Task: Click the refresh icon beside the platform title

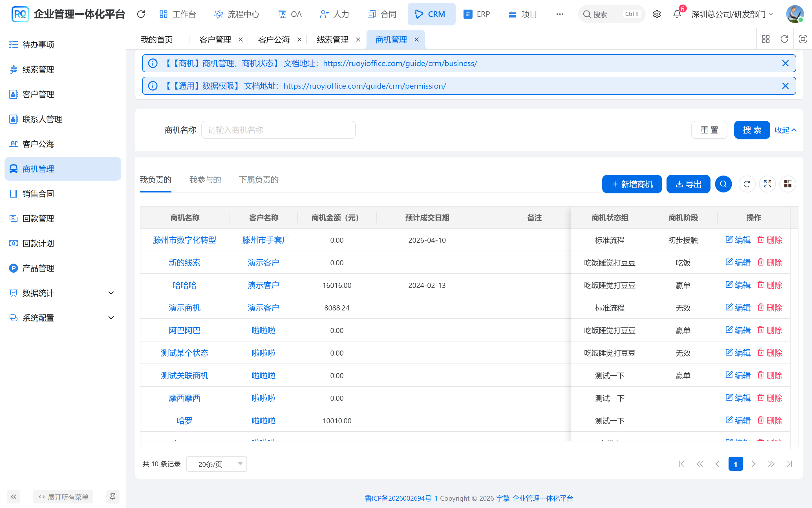Action: point(141,14)
